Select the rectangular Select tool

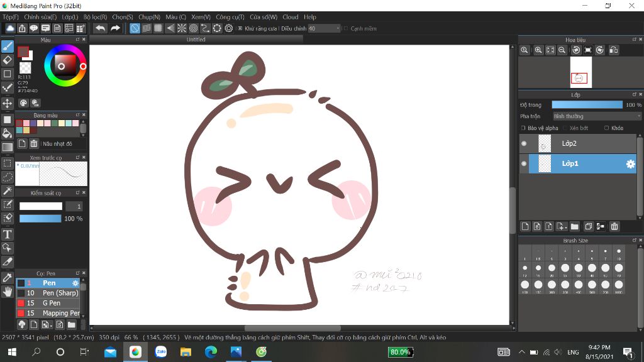coord(8,163)
